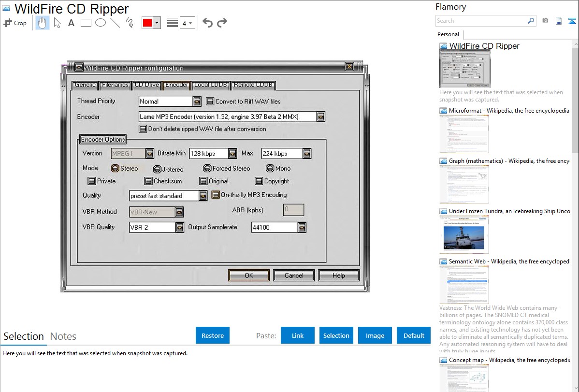Go to the CD Drive tab
Viewport: 579px width, 392px height.
(x=146, y=85)
